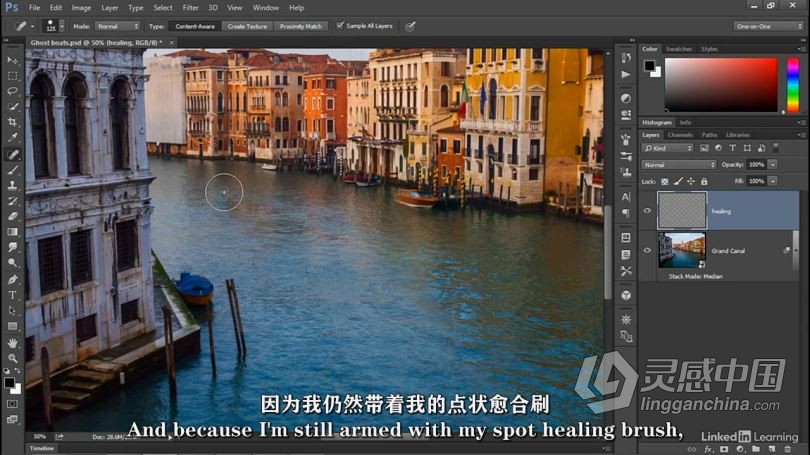
Task: Toggle lock transparent pixels
Action: tap(665, 181)
